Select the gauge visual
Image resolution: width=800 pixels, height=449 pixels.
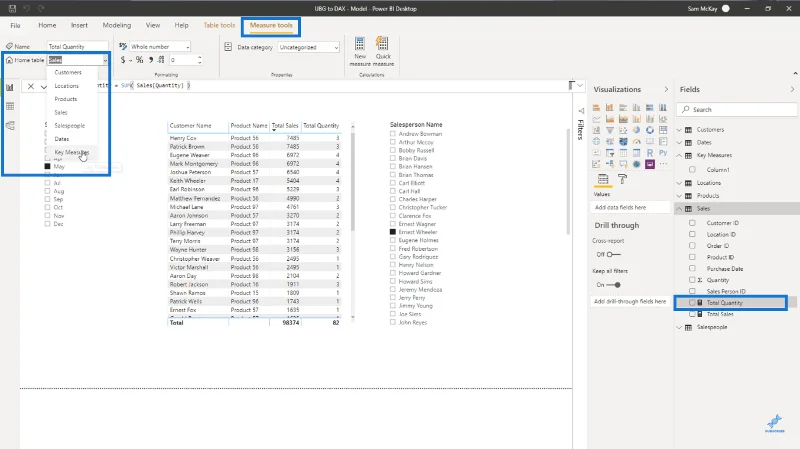[636, 141]
